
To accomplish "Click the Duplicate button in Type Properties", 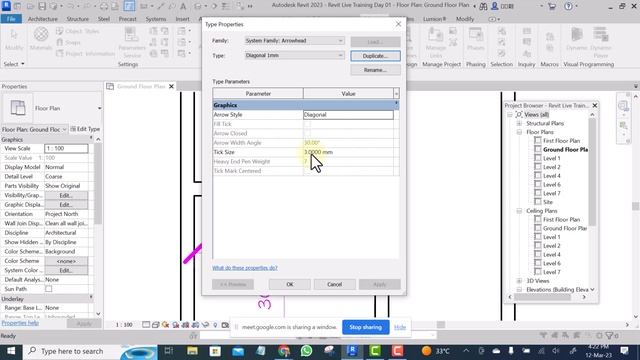I will pyautogui.click(x=375, y=56).
